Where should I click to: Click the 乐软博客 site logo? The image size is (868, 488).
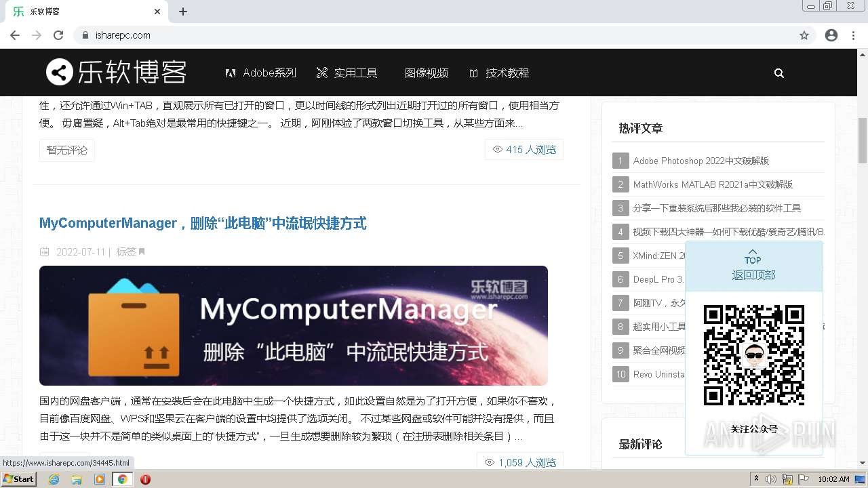pos(116,72)
